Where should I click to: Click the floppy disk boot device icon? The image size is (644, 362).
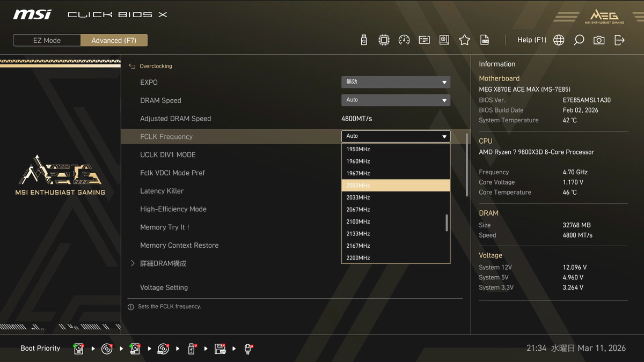click(220, 349)
